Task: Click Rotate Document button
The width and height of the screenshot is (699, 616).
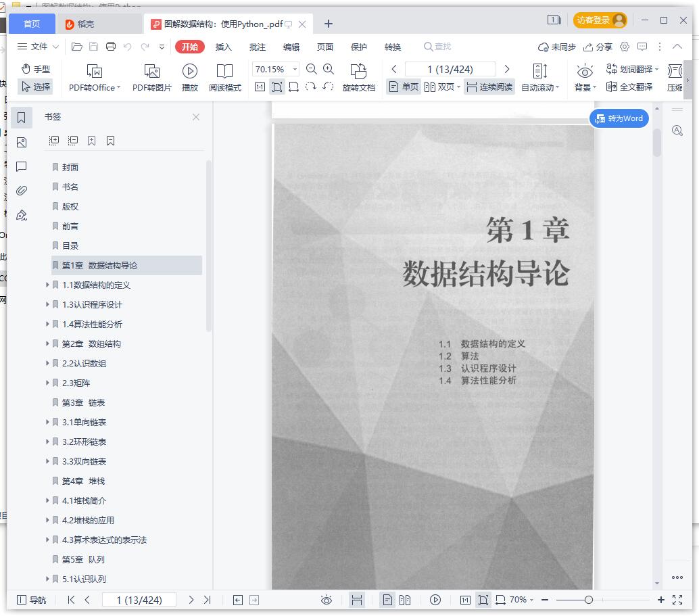Action: click(358, 77)
